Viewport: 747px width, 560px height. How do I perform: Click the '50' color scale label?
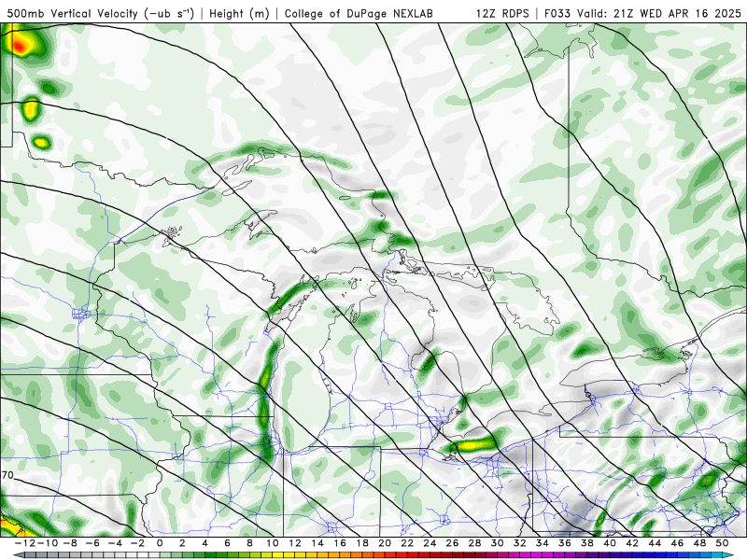click(722, 543)
